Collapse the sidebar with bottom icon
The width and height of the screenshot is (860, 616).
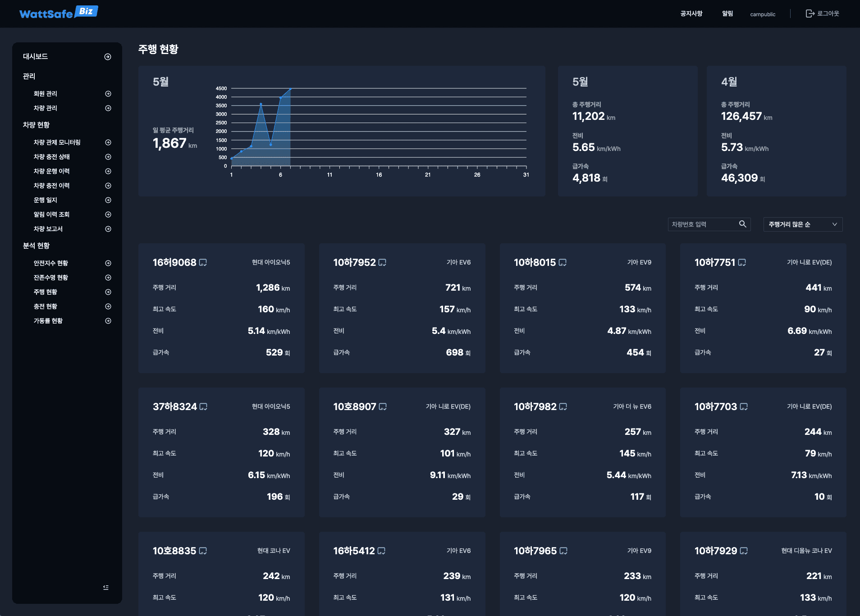coord(106,587)
